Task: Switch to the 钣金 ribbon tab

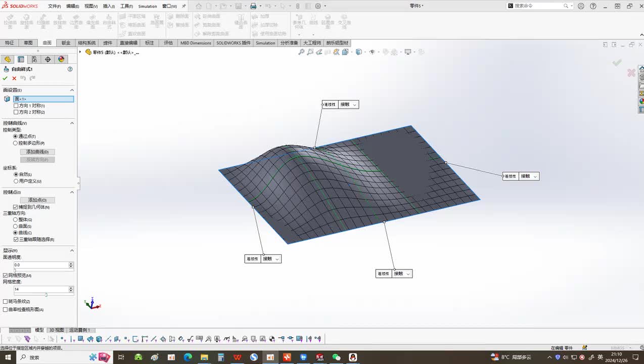Action: [x=66, y=43]
